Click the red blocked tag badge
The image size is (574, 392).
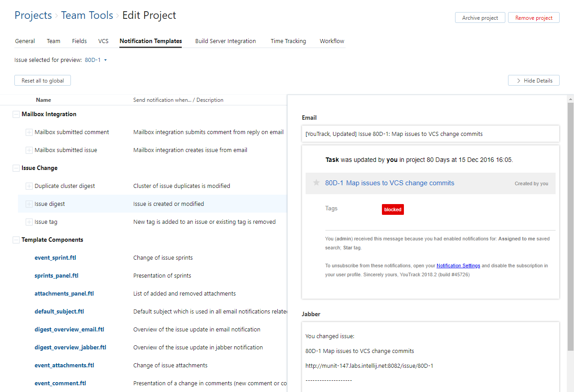393,209
